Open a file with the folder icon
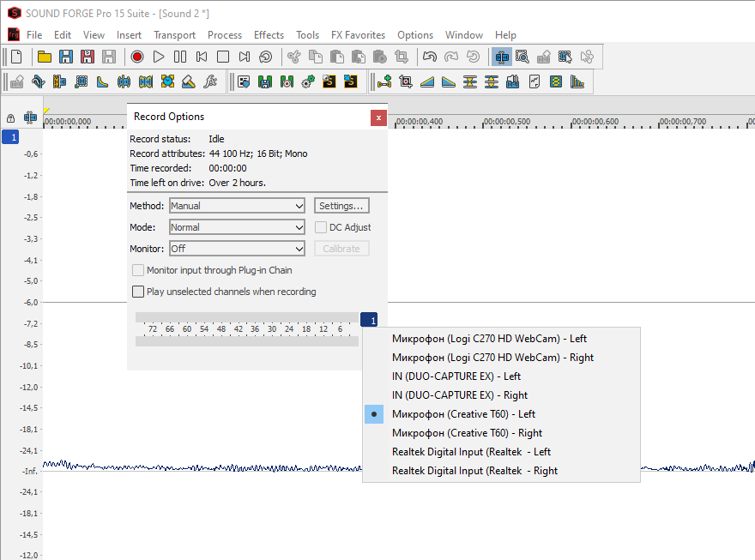The width and height of the screenshot is (755, 560). (45, 57)
